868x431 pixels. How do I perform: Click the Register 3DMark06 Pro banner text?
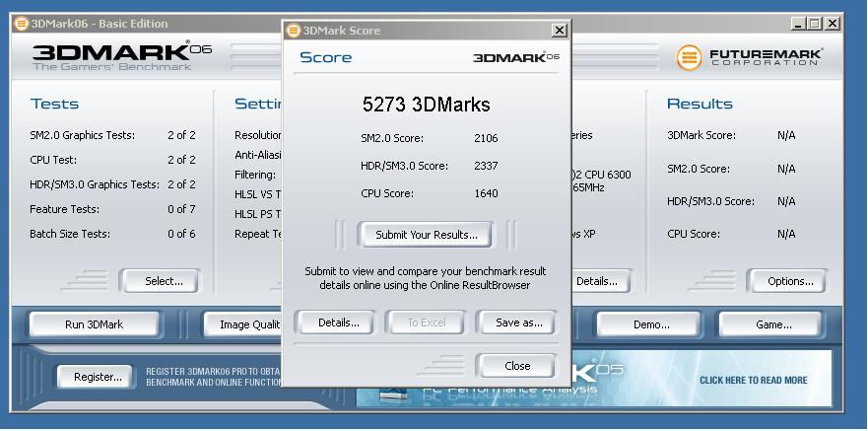point(214,377)
